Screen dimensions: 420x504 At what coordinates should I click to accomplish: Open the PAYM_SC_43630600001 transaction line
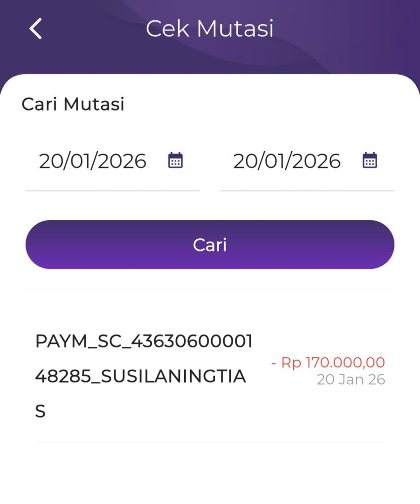[x=144, y=342]
